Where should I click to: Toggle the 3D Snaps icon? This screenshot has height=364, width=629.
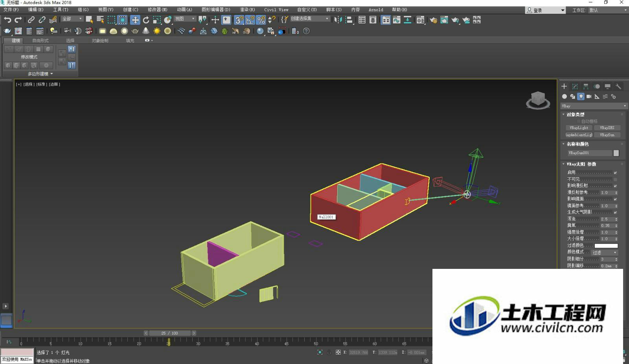(x=239, y=20)
